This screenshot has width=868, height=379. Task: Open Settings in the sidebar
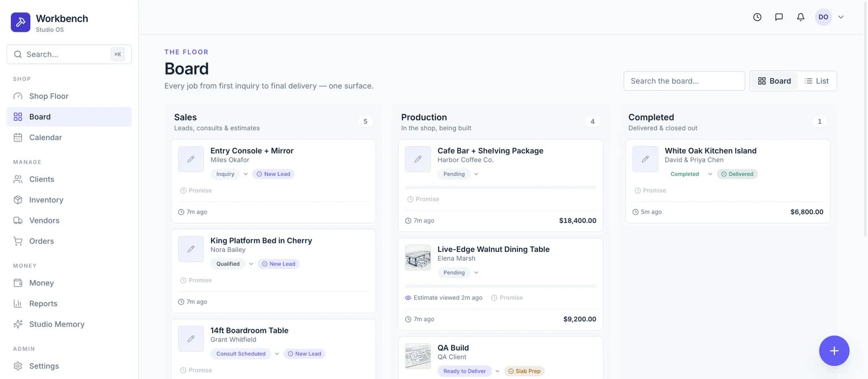tap(69, 366)
